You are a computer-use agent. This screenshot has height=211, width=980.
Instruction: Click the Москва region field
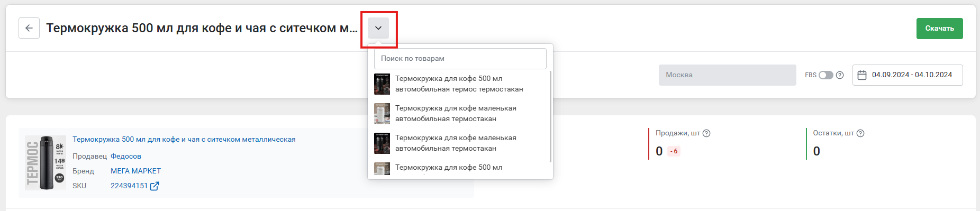(x=727, y=75)
